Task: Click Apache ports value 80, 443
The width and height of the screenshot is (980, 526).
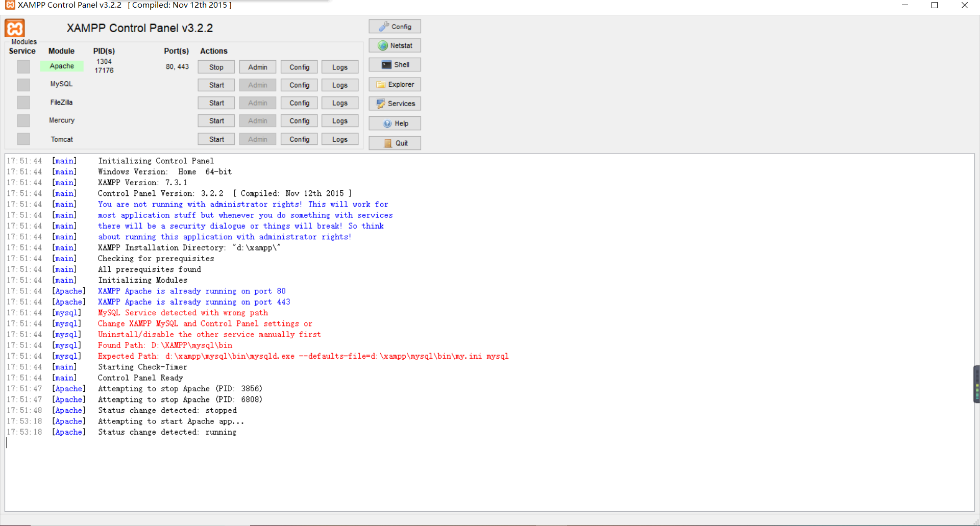Action: pyautogui.click(x=177, y=66)
